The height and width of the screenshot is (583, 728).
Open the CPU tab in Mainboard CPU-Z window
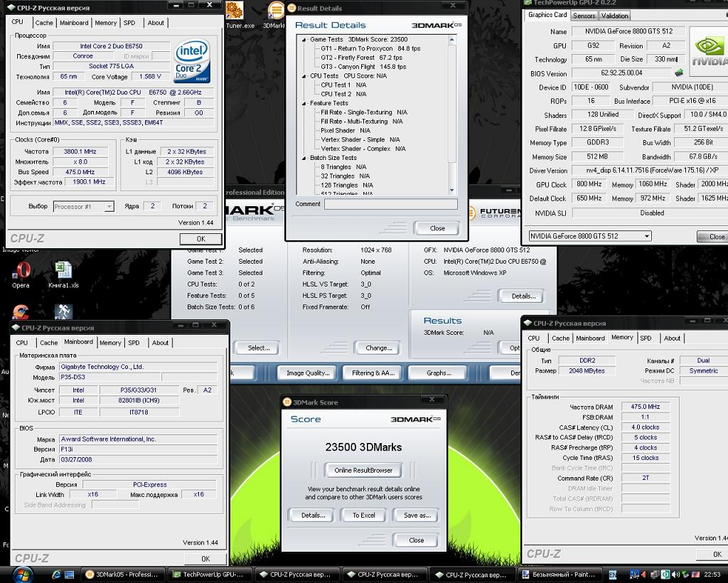pyautogui.click(x=22, y=343)
